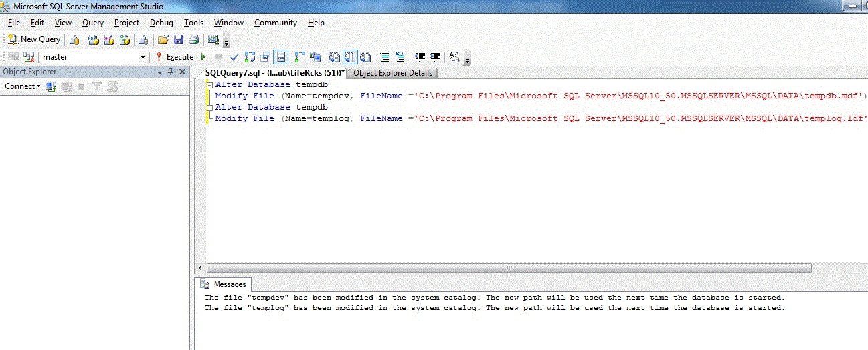Click the New Query button

click(34, 39)
